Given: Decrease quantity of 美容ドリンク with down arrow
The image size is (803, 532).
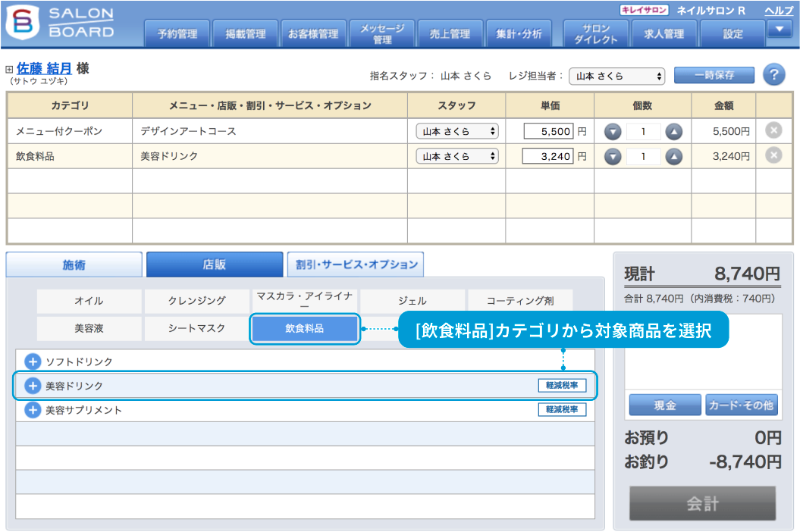Looking at the screenshot, I should (613, 156).
